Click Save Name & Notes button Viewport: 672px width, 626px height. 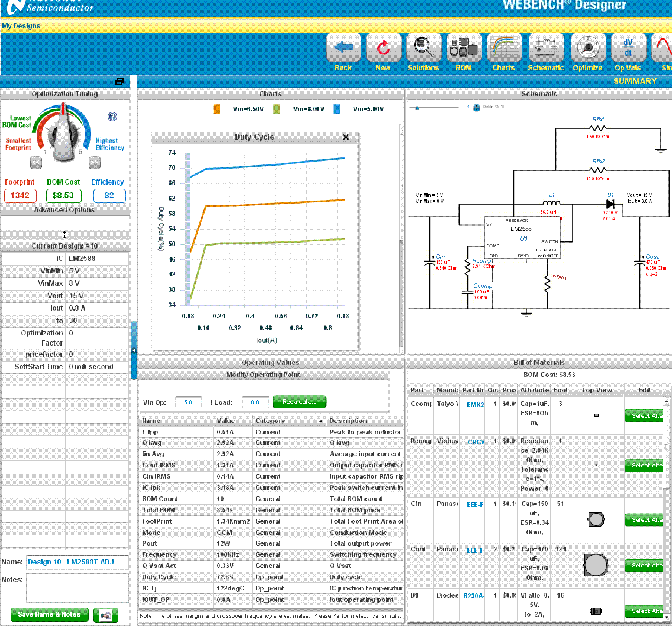coord(49,614)
